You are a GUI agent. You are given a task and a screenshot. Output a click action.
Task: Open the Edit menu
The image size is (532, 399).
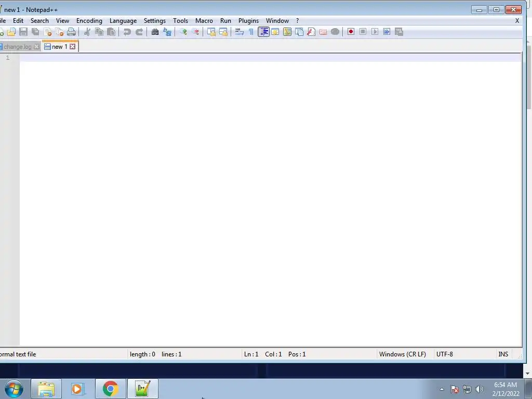click(18, 21)
